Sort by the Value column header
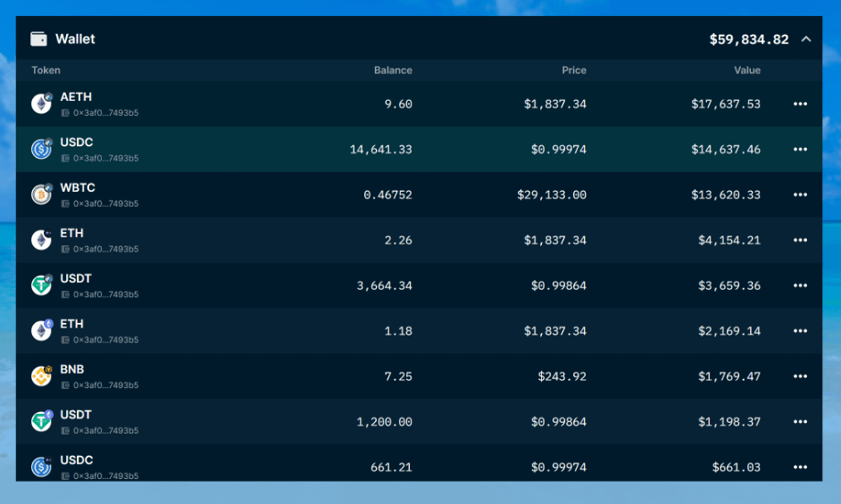Image resolution: width=841 pixels, height=504 pixels. (747, 70)
